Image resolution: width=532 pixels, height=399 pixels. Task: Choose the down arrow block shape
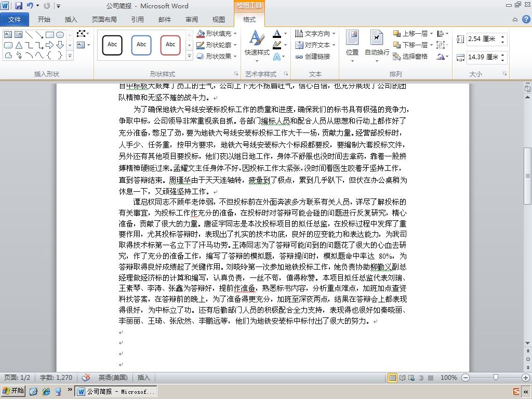click(60, 45)
